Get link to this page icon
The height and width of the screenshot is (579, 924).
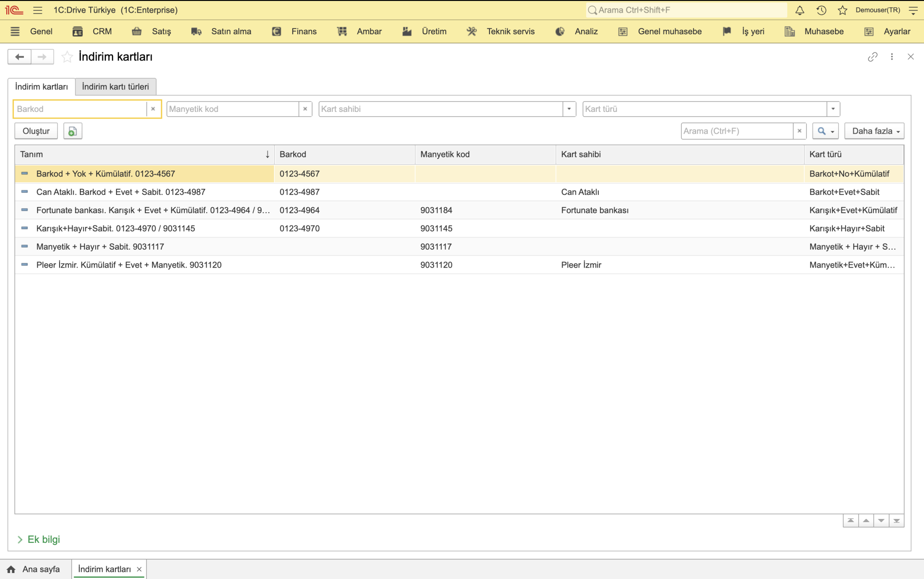(873, 57)
